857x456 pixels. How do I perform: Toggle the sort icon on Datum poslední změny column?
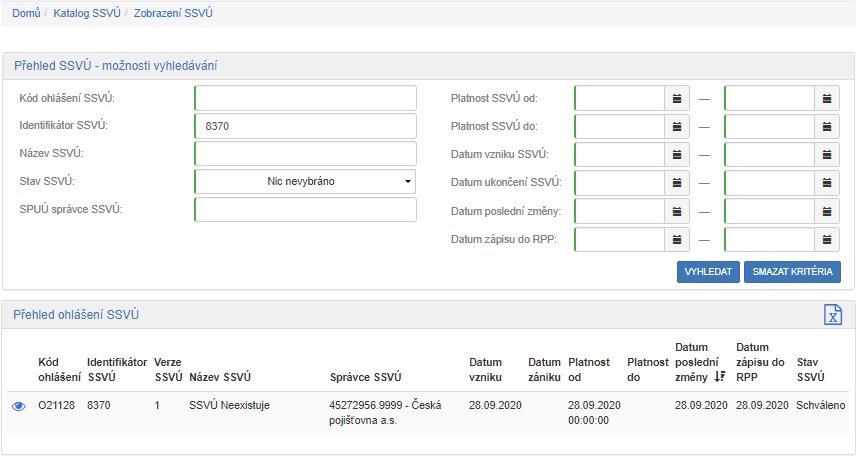pyautogui.click(x=718, y=377)
